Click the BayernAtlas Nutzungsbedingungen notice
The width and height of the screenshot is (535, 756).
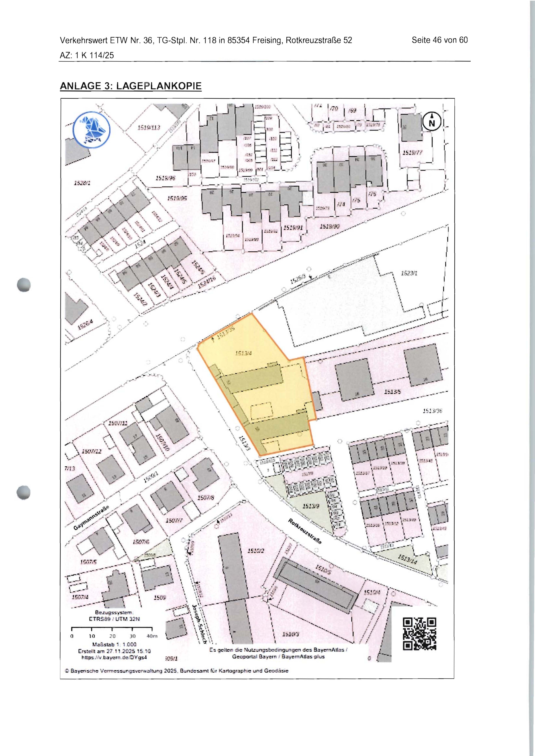pos(278,653)
